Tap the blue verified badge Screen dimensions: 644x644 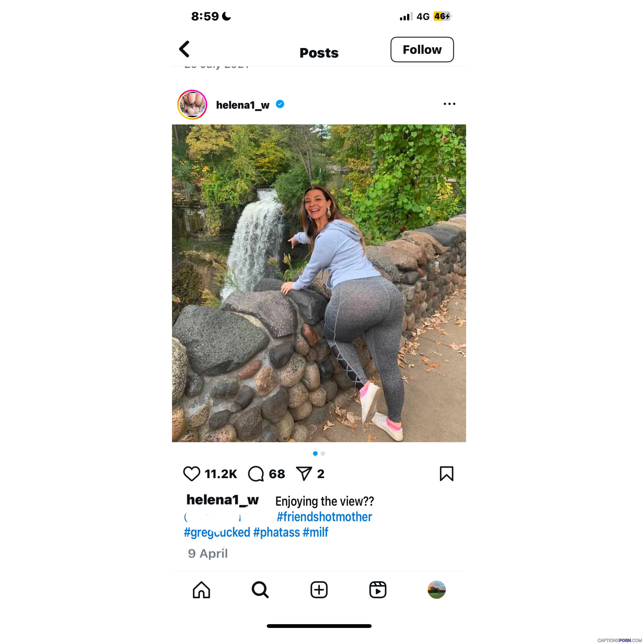[280, 104]
